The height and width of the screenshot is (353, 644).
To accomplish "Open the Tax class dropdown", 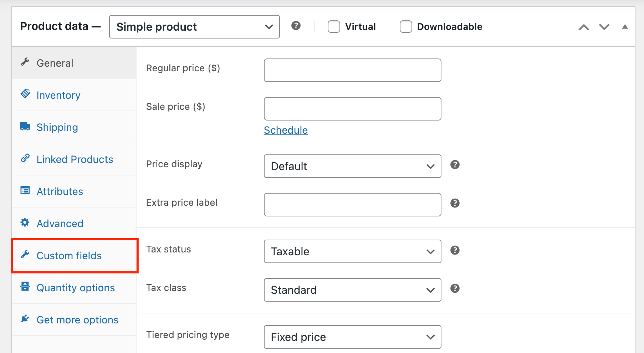I will 352,290.
